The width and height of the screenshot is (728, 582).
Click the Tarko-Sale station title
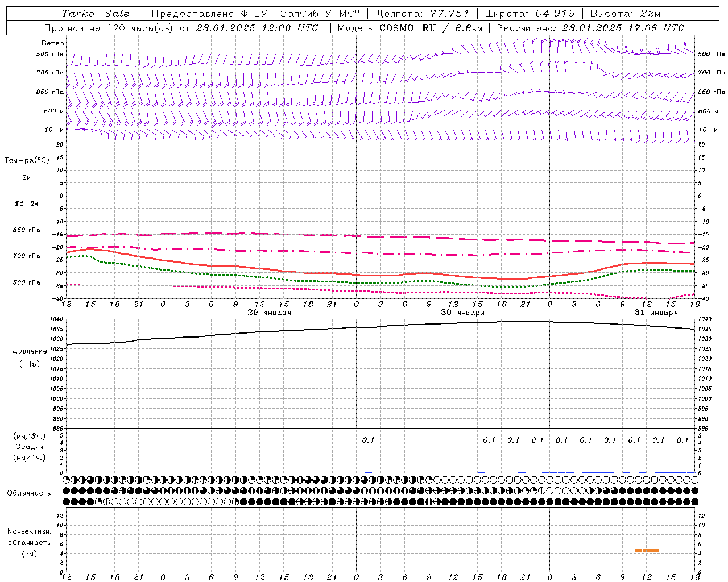point(96,14)
